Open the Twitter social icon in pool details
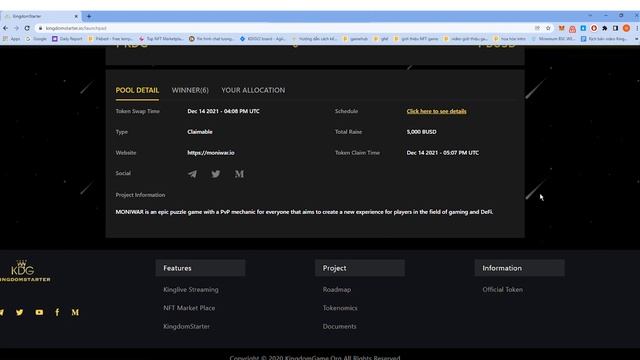 pos(216,174)
